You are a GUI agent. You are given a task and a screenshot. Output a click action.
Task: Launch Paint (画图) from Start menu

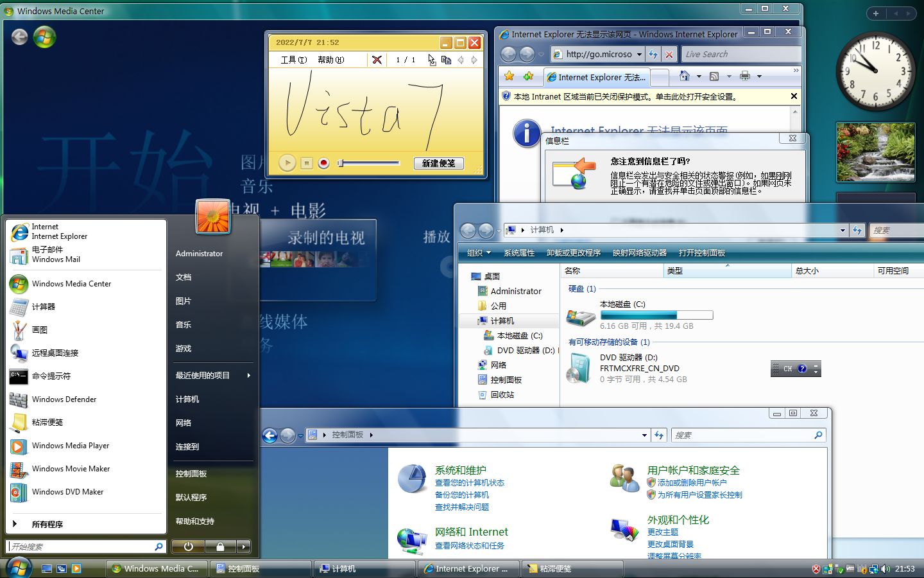tap(86, 329)
